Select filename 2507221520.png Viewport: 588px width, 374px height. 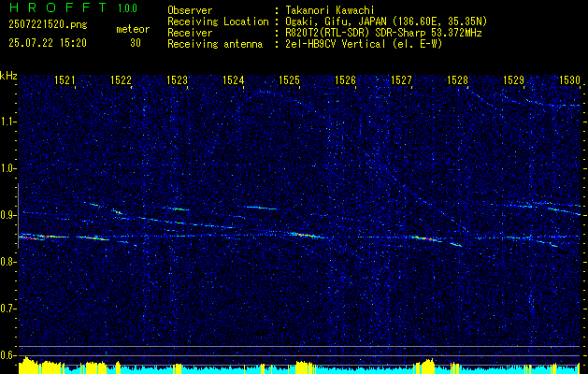(x=48, y=25)
